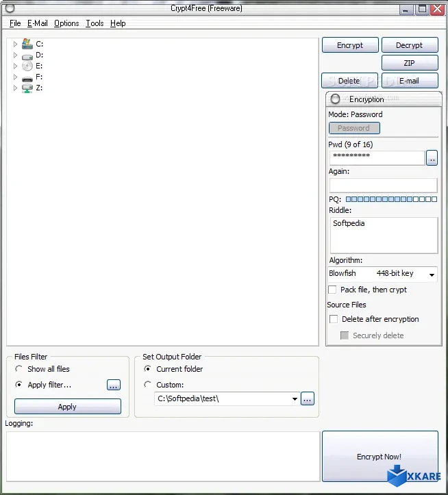The image size is (448, 495).
Task: Click the Password mode button
Action: click(354, 128)
